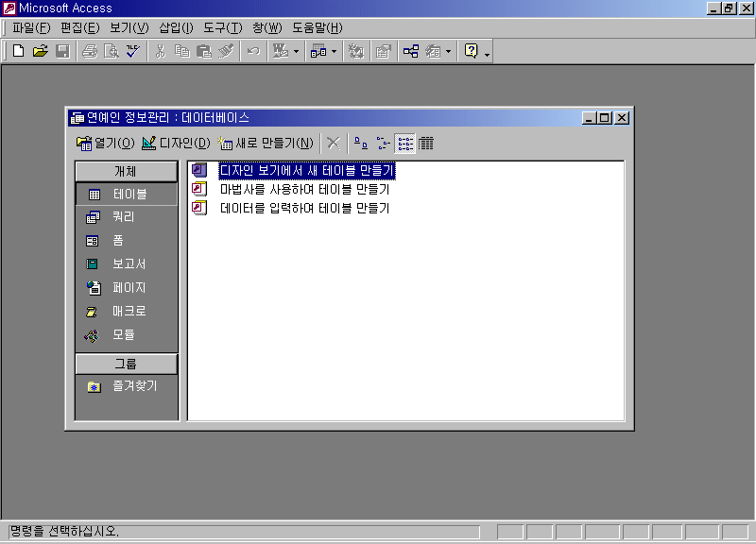Toggle the List view button

(405, 144)
